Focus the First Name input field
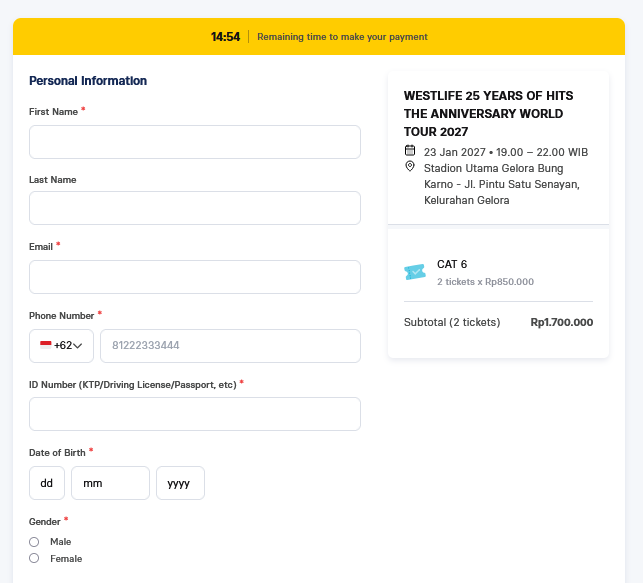Screen dimensions: 643x583 click(x=195, y=142)
